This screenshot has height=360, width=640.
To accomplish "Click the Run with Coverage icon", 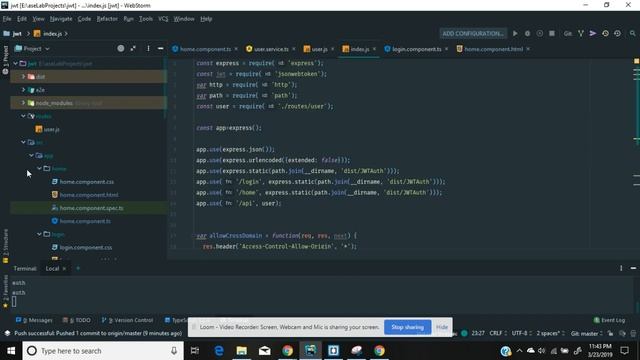I will click(x=540, y=33).
